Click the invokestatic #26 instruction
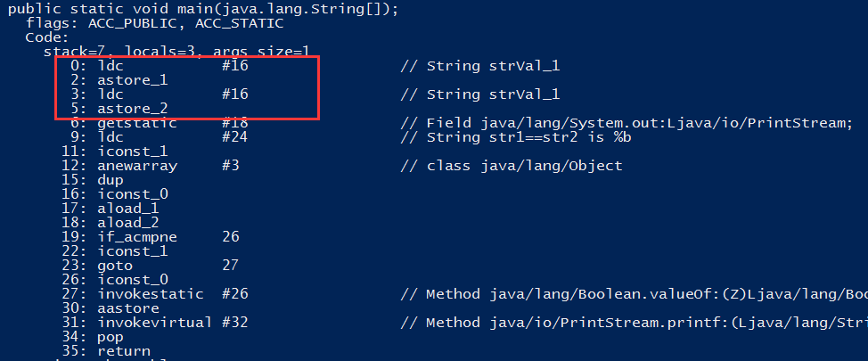The image size is (868, 361). (151, 294)
